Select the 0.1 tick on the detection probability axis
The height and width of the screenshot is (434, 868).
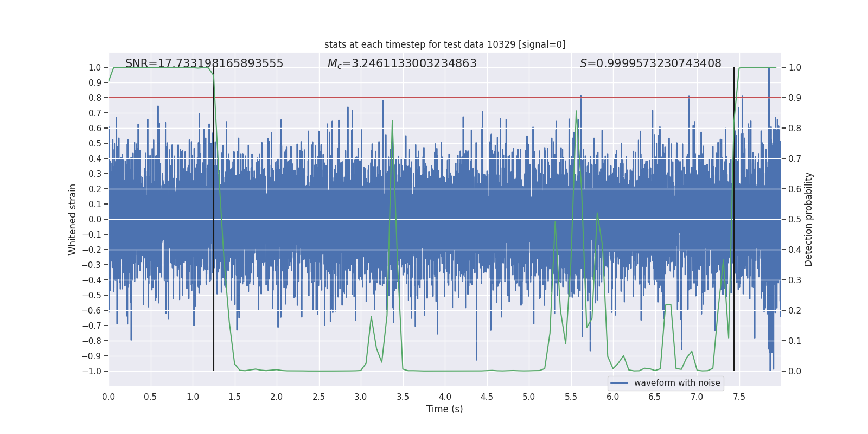[795, 341]
